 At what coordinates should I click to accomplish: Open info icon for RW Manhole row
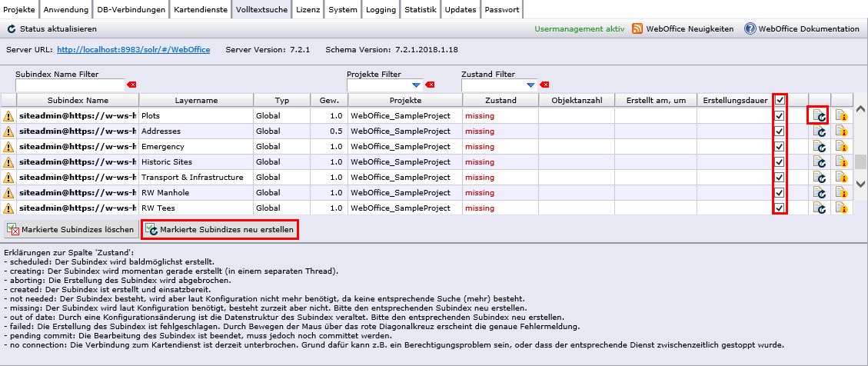[841, 193]
